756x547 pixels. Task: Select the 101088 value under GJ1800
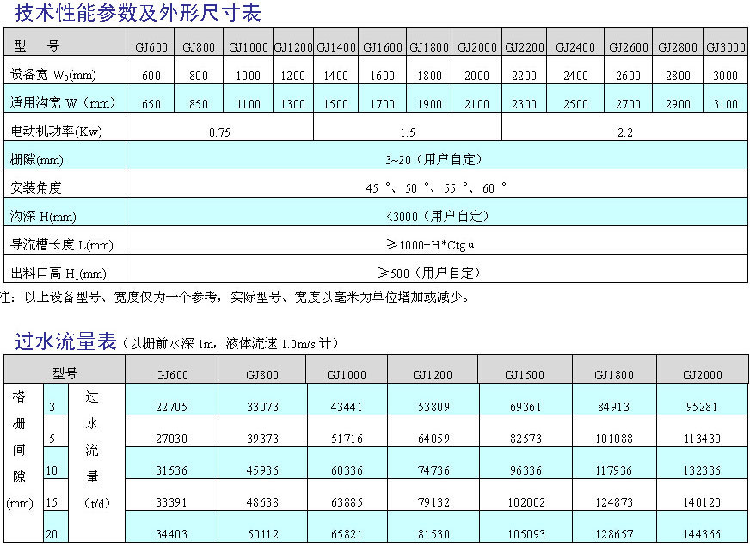[x=613, y=439]
